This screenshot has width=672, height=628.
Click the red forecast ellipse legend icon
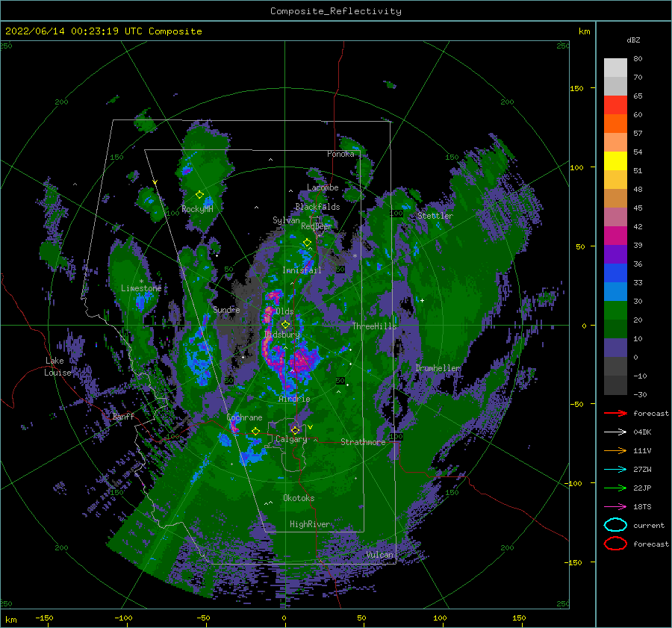(615, 544)
